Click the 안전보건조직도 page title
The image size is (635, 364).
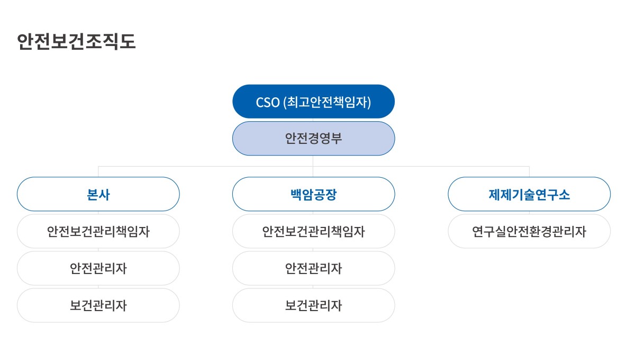click(76, 42)
